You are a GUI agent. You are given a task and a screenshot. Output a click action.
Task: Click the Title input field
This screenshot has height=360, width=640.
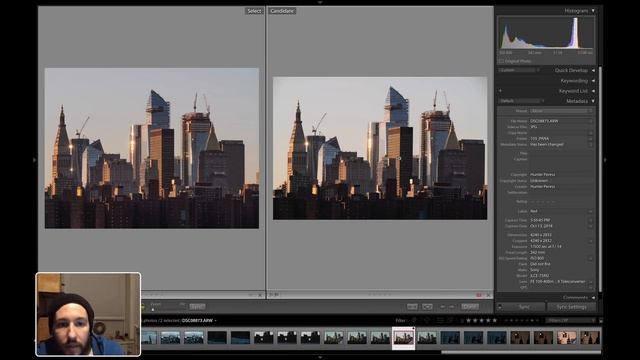tap(561, 153)
